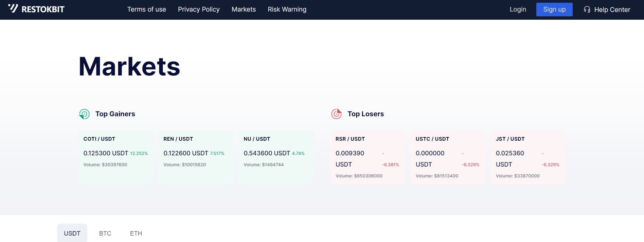Image resolution: width=644 pixels, height=242 pixels.
Task: Click the Login link
Action: [518, 10]
